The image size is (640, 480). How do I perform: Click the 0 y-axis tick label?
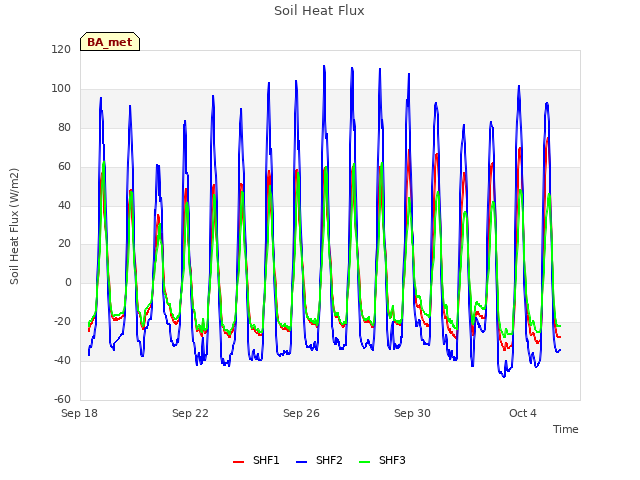coord(68,282)
